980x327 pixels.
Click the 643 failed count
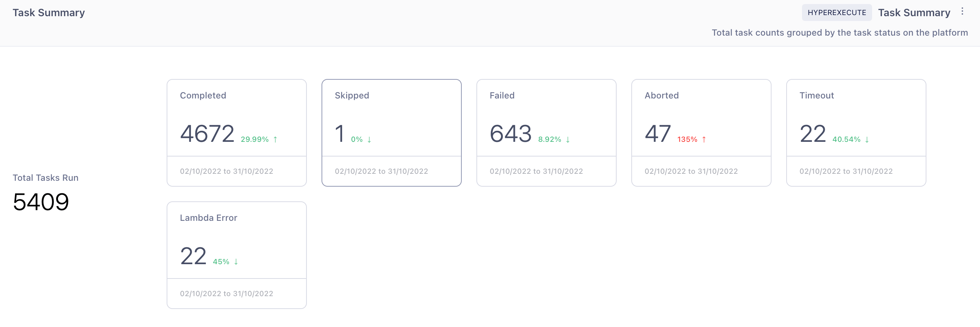[511, 134]
